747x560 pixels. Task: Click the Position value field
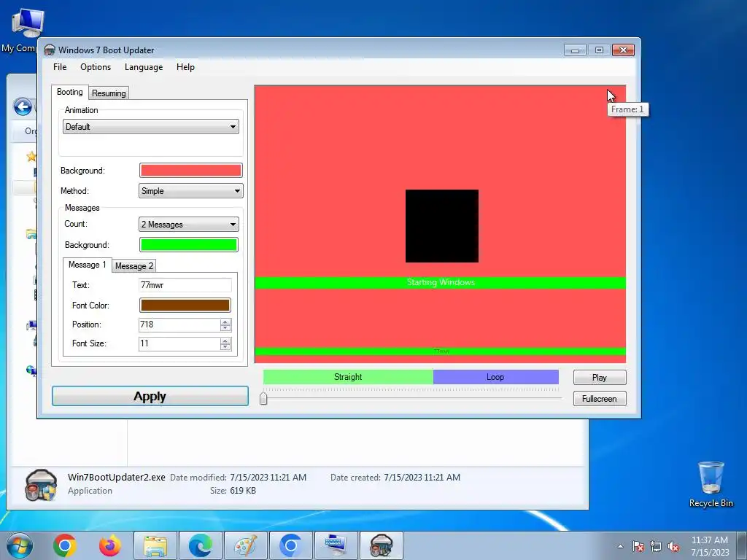coord(179,324)
